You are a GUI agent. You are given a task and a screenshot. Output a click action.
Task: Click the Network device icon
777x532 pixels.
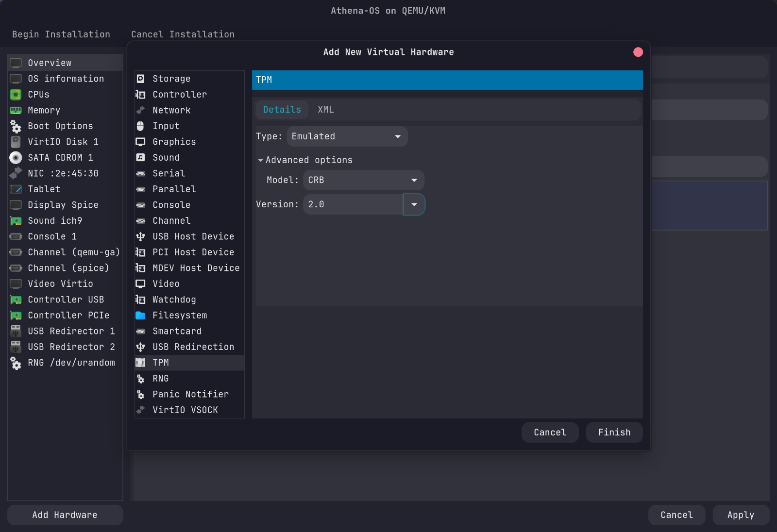tap(140, 110)
